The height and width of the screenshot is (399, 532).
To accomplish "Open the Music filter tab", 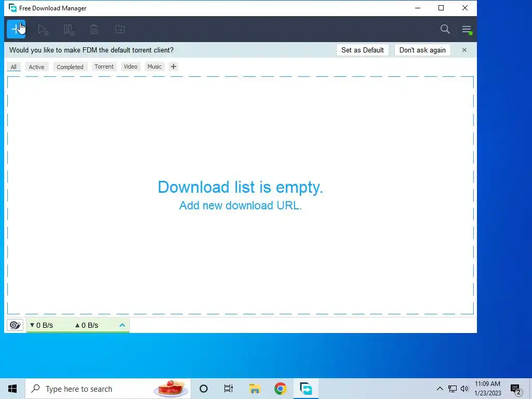I will click(154, 66).
